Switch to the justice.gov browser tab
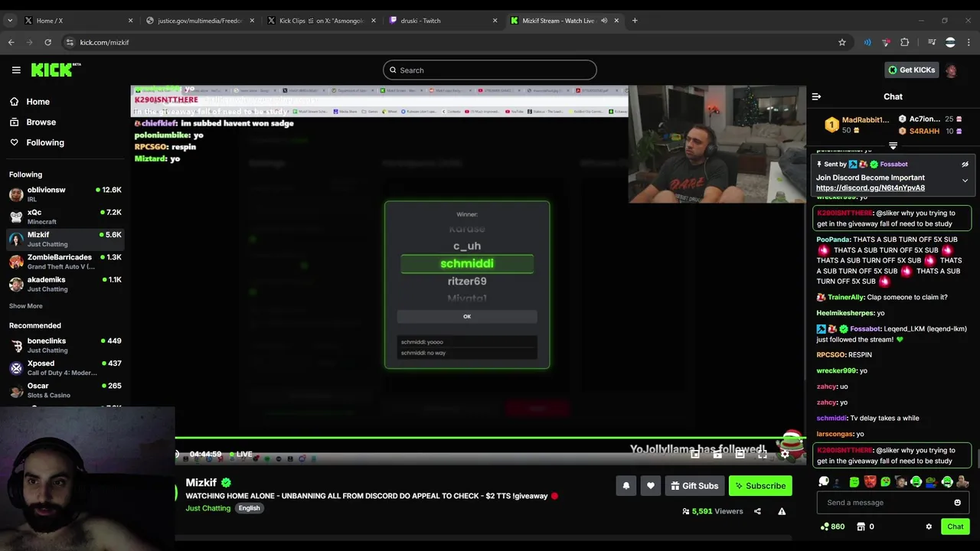Viewport: 980px width, 551px height. tap(199, 21)
